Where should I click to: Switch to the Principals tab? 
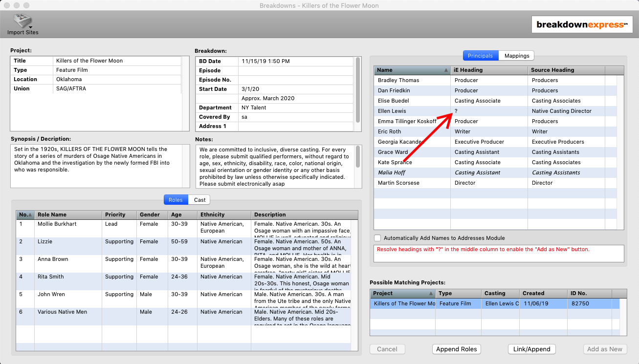tap(480, 56)
